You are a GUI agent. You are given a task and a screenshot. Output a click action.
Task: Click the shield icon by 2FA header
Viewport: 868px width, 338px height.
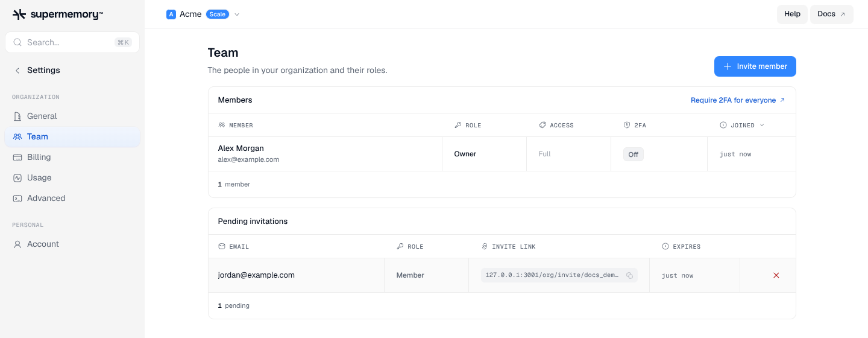pos(627,125)
